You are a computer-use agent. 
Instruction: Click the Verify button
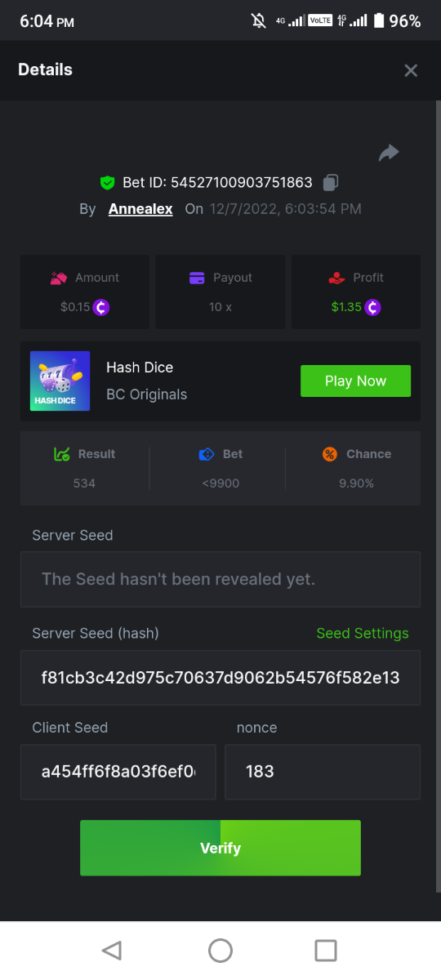tap(220, 848)
